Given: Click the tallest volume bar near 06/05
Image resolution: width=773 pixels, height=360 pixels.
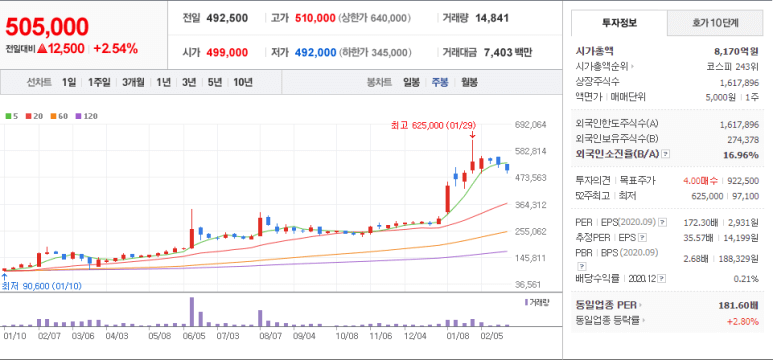Looking at the screenshot, I should (192, 312).
